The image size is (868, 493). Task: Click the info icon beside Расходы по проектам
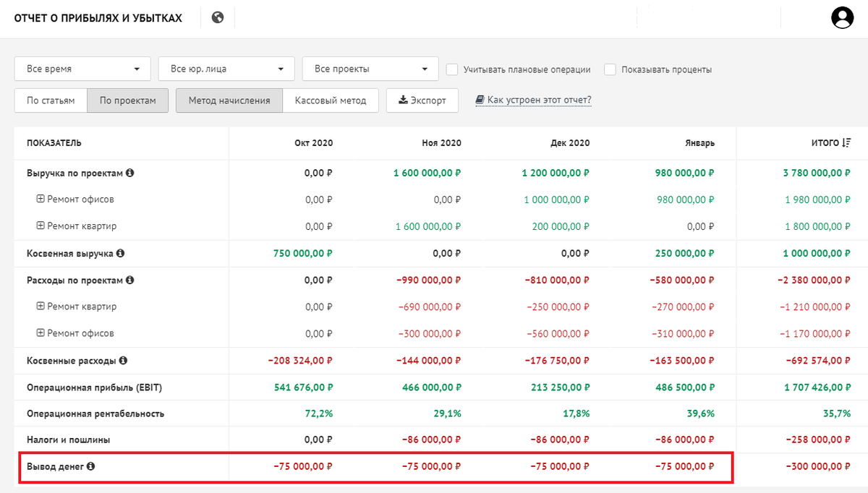click(x=129, y=280)
